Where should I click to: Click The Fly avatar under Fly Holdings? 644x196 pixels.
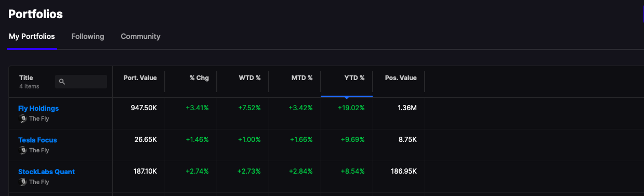pyautogui.click(x=23, y=119)
